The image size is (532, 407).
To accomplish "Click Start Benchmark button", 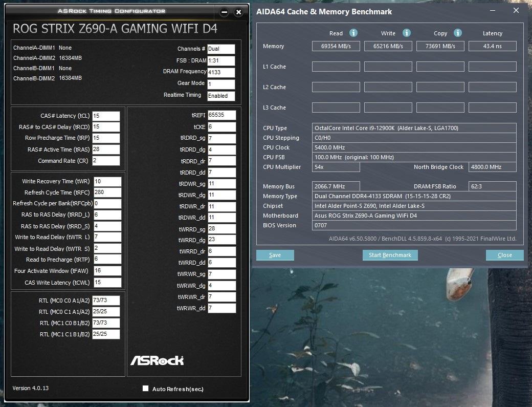I will coord(390,255).
